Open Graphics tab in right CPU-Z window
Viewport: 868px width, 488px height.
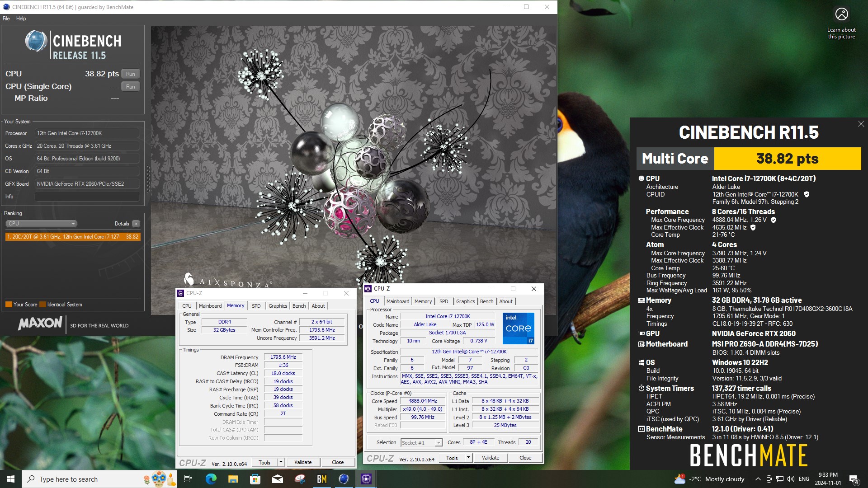click(465, 301)
